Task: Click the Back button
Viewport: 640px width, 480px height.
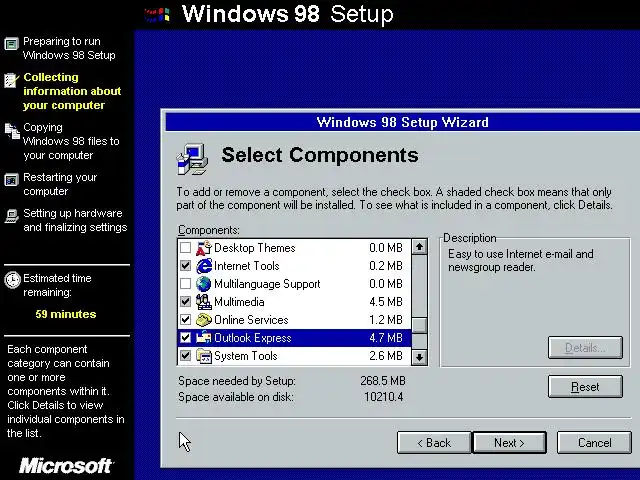Action: click(434, 443)
